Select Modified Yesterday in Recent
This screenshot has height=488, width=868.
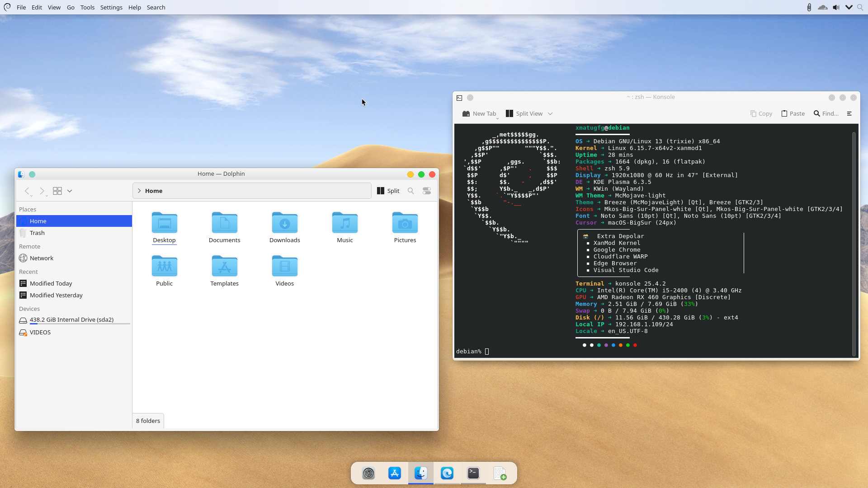[x=74, y=295]
